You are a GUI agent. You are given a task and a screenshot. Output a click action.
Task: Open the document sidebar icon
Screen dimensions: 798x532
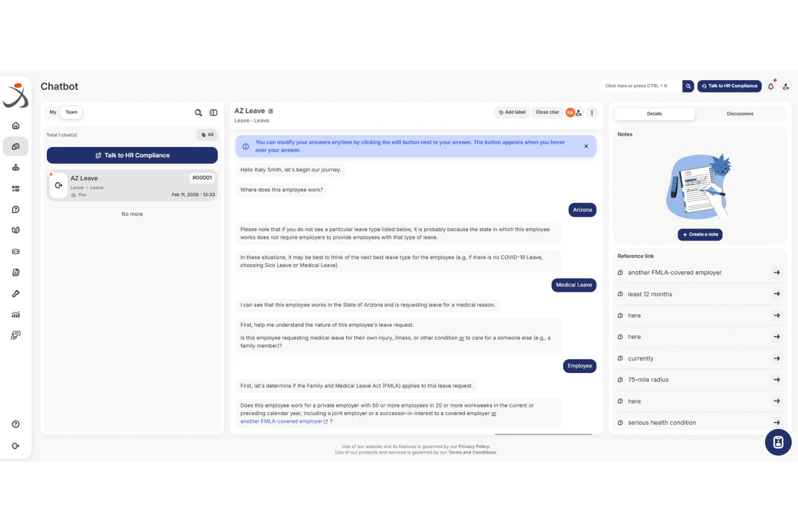pyautogui.click(x=16, y=273)
